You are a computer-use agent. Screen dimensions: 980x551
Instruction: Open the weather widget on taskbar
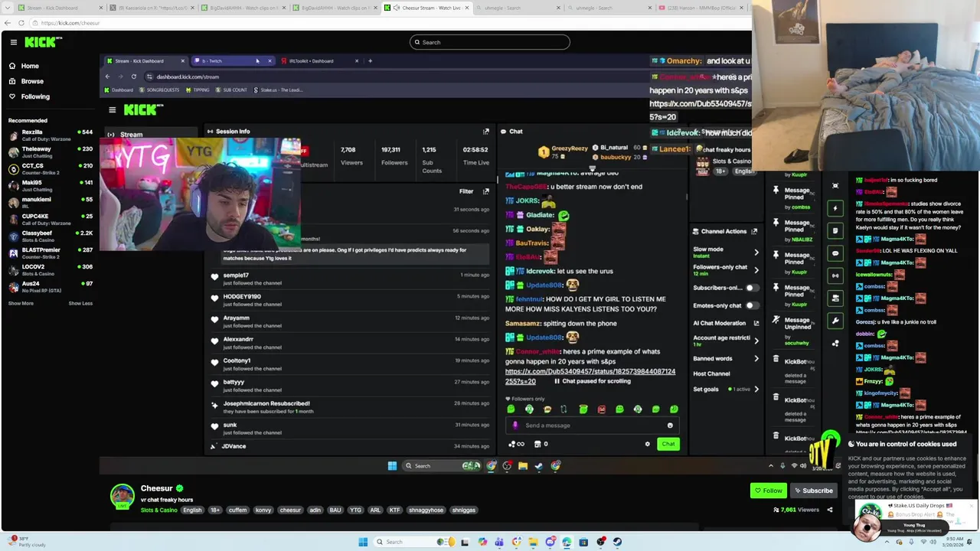tap(27, 542)
